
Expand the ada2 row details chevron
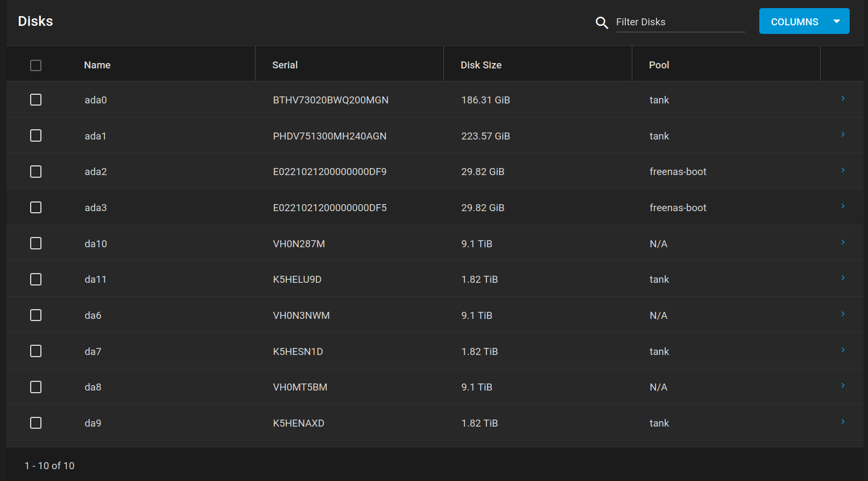pos(843,170)
